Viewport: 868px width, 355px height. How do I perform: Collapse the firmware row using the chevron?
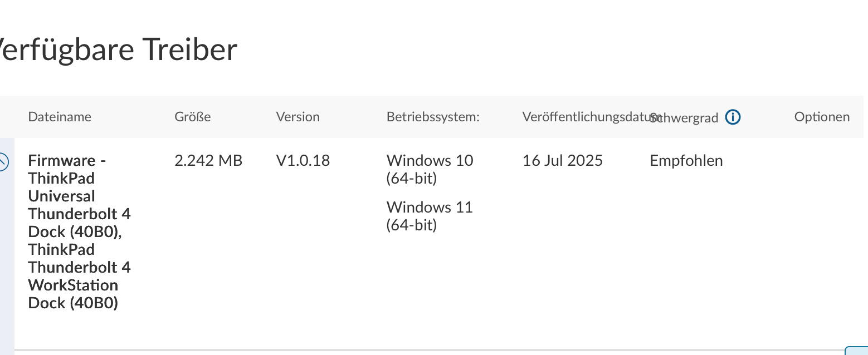(3, 162)
